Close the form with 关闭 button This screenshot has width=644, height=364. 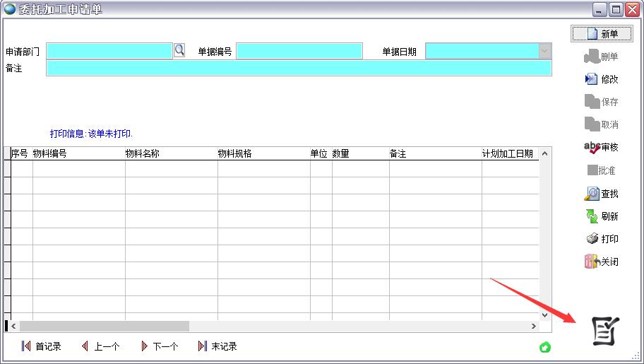601,262
